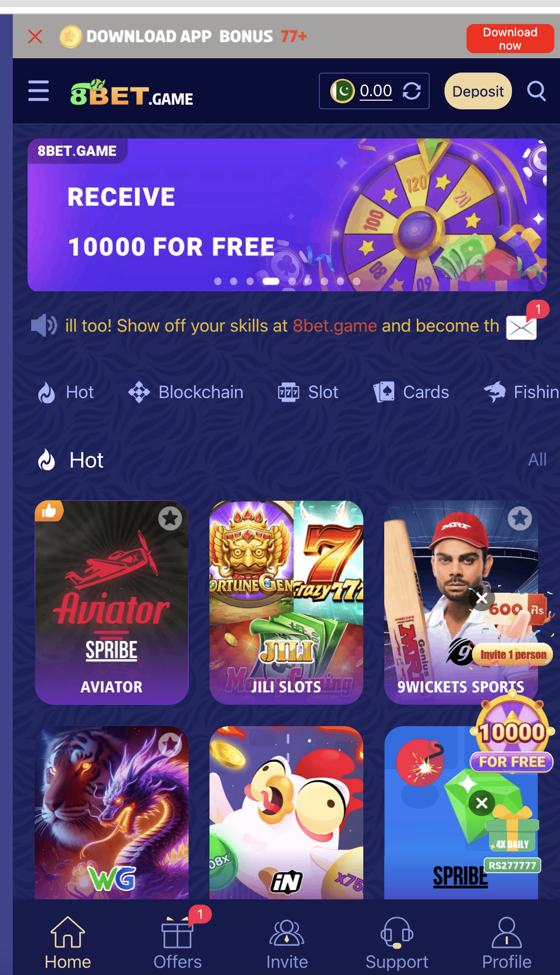View All hot games
This screenshot has height=975, width=560.
point(537,459)
